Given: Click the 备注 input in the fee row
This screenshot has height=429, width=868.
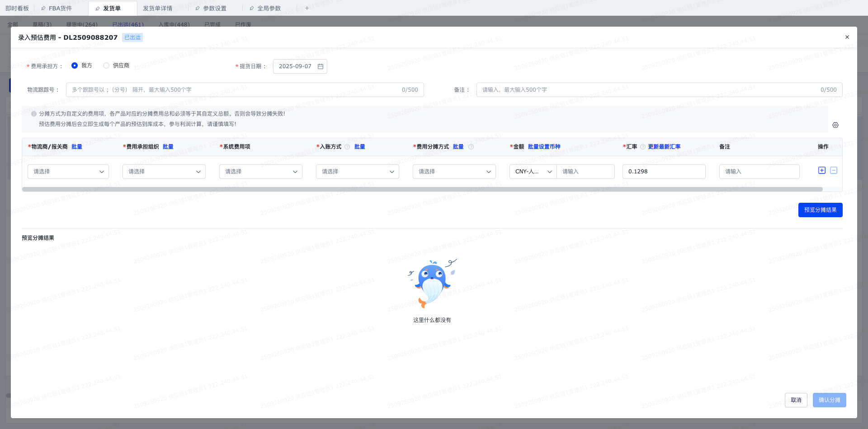Looking at the screenshot, I should (x=759, y=172).
